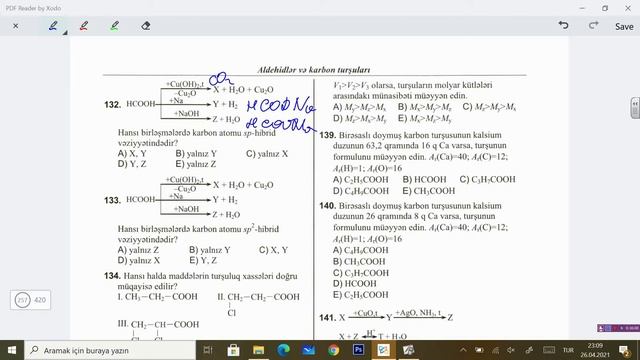The height and width of the screenshot is (360, 640).
Task: Click the battery status tray icon
Action: (479, 350)
